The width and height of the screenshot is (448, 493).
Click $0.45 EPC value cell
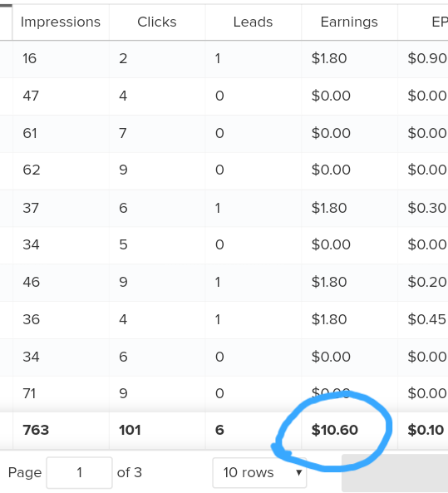click(423, 320)
